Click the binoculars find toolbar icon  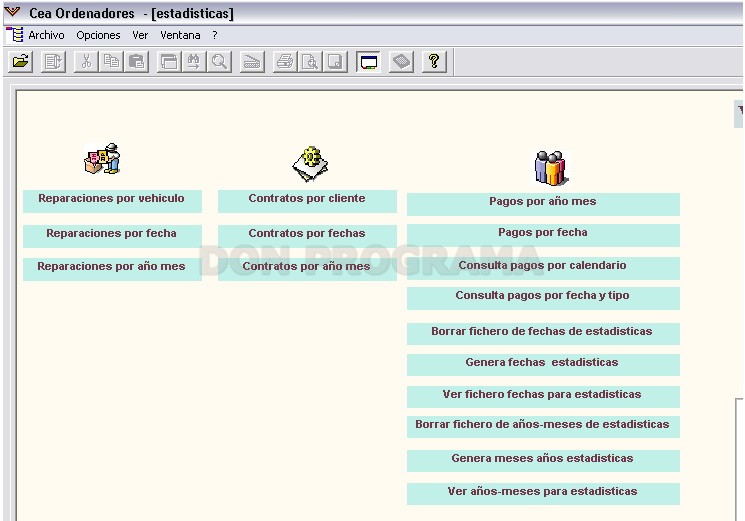[194, 62]
